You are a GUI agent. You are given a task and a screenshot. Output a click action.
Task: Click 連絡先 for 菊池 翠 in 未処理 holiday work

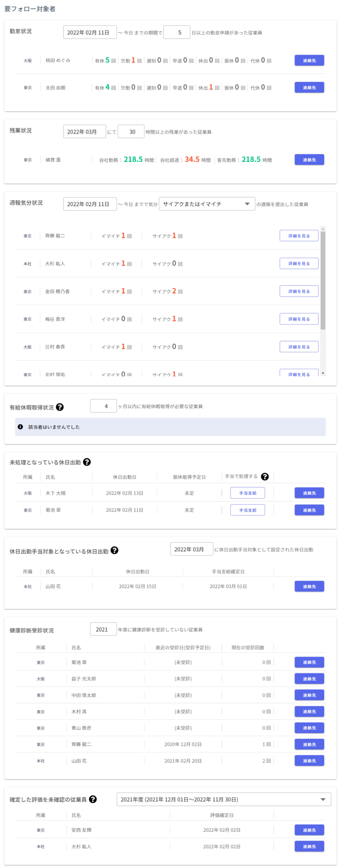coord(309,510)
